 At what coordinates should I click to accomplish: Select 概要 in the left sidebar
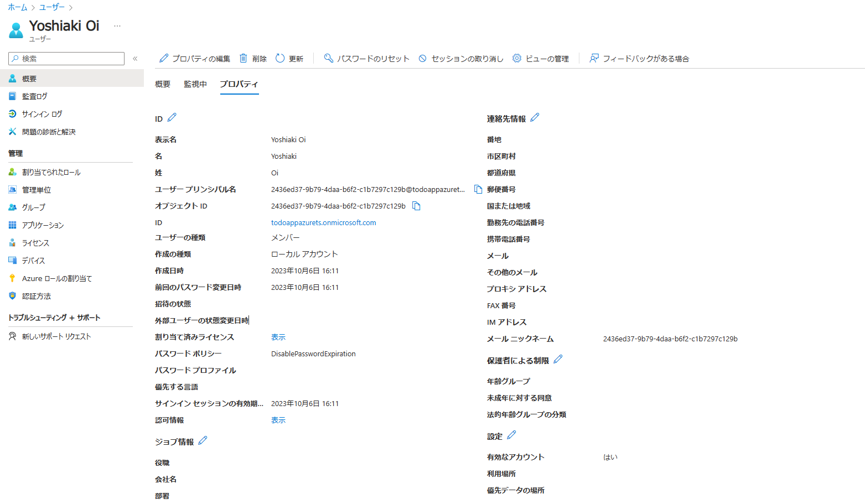pyautogui.click(x=72, y=79)
